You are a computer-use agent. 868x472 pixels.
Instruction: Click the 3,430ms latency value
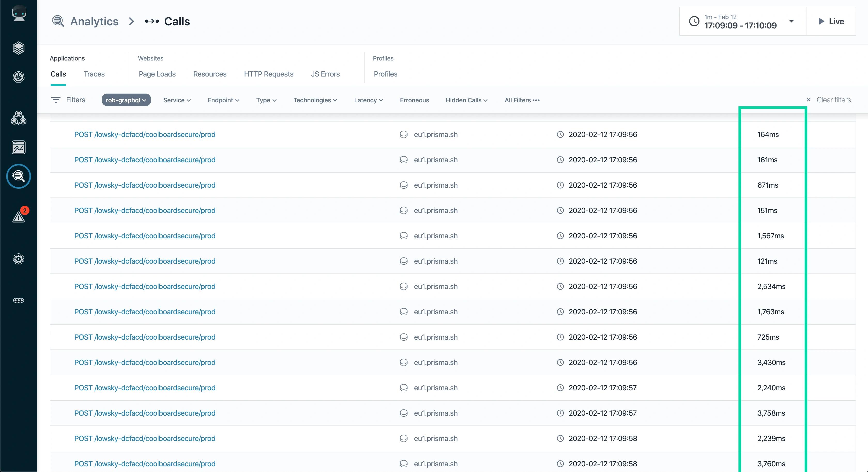coord(771,362)
